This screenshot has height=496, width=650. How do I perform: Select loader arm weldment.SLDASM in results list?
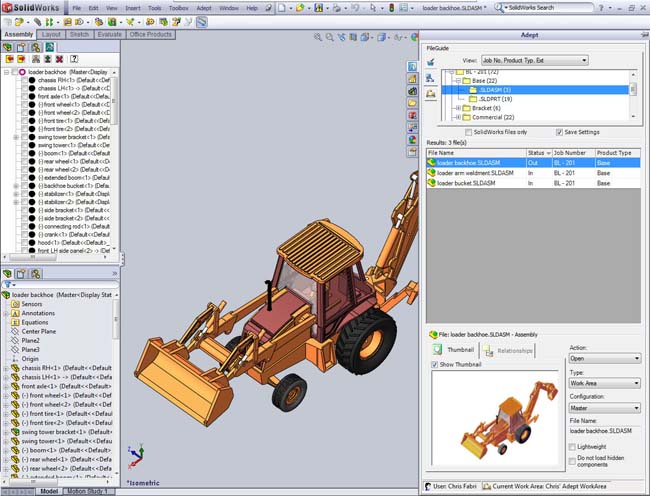pyautogui.click(x=534, y=173)
